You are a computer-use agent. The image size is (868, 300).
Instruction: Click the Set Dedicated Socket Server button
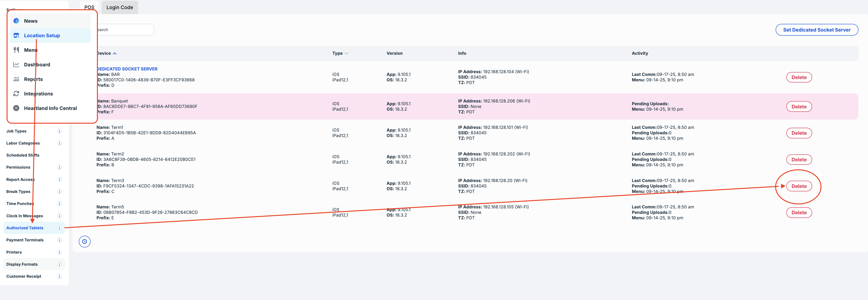coord(816,30)
